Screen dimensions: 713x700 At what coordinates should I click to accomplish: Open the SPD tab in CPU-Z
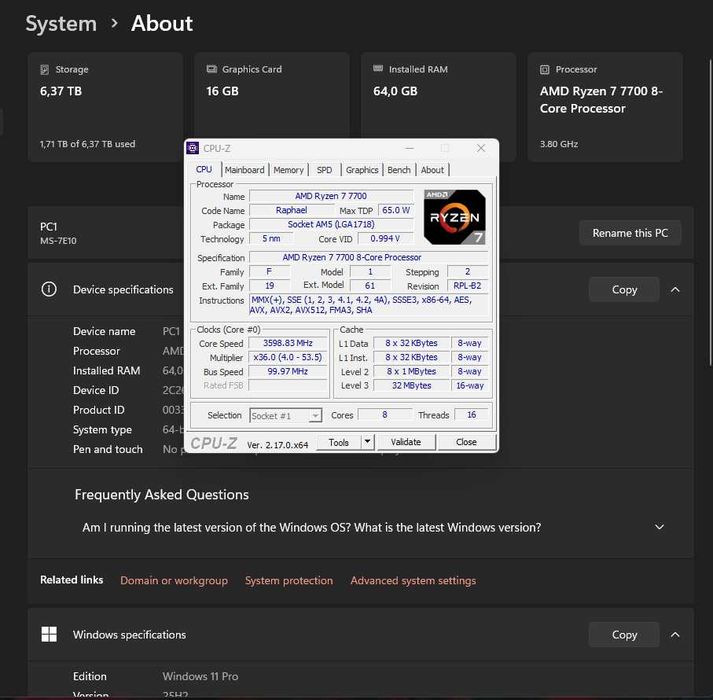point(325,170)
